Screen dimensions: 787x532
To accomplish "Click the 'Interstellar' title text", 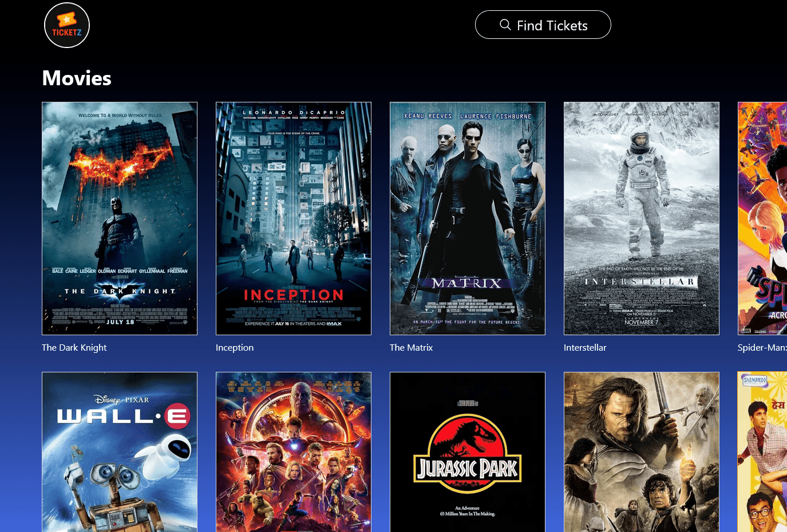I will tap(585, 348).
